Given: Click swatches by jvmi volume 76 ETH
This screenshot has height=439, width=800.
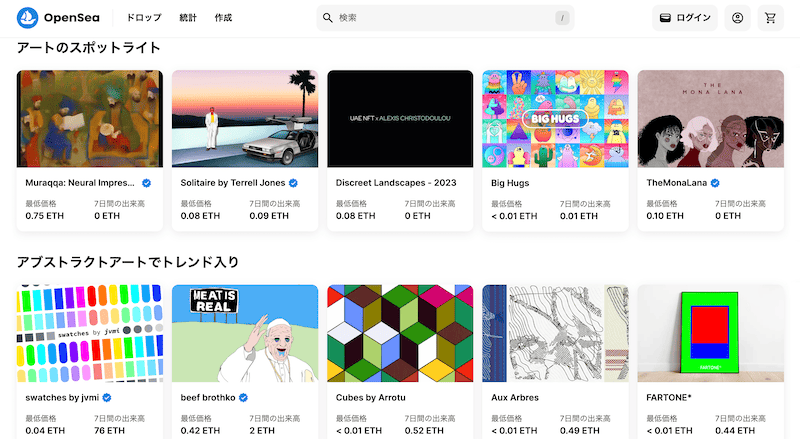Looking at the screenshot, I should click(x=109, y=431).
